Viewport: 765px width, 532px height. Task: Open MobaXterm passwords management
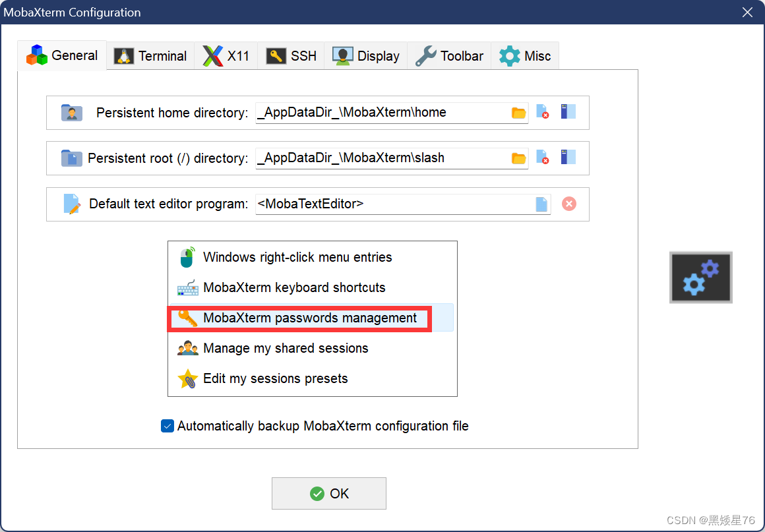(311, 318)
